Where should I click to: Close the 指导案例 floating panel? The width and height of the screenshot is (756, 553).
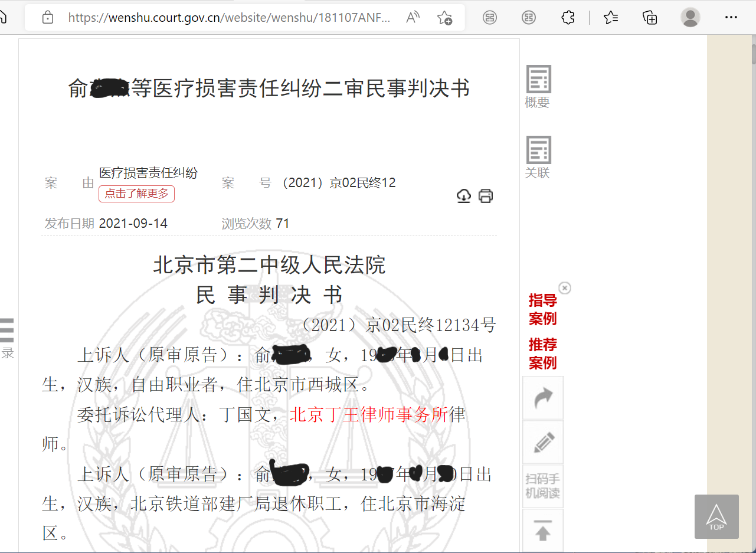coord(565,287)
